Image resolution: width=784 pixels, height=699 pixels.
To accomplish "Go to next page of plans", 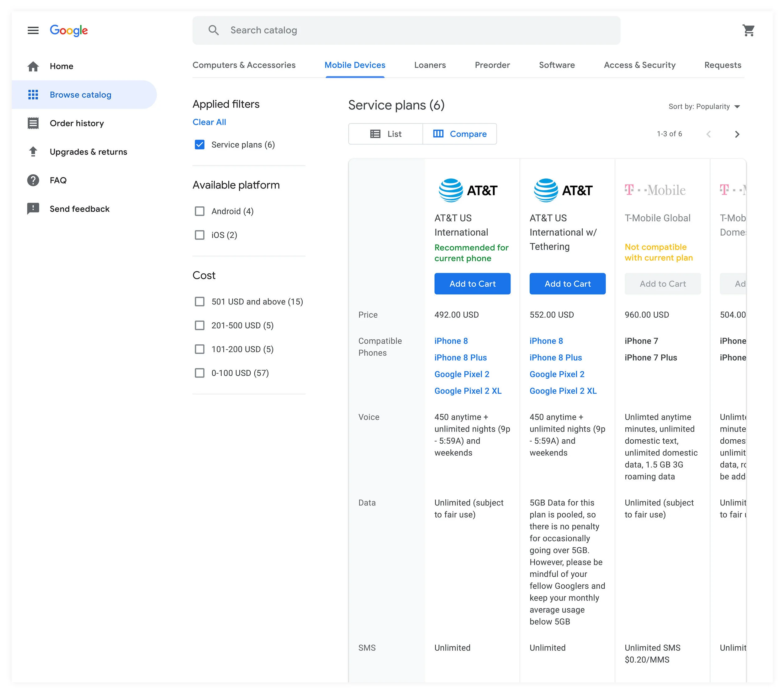I will pyautogui.click(x=737, y=134).
